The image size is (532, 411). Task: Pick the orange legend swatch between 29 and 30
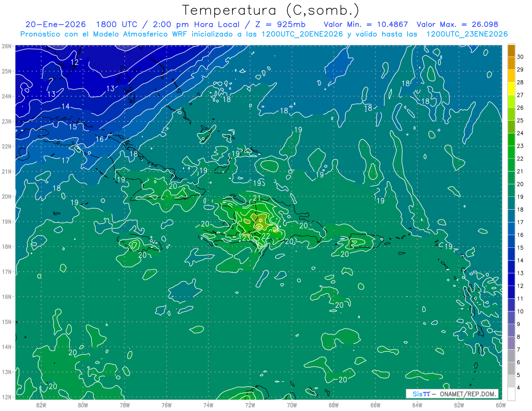coord(511,63)
